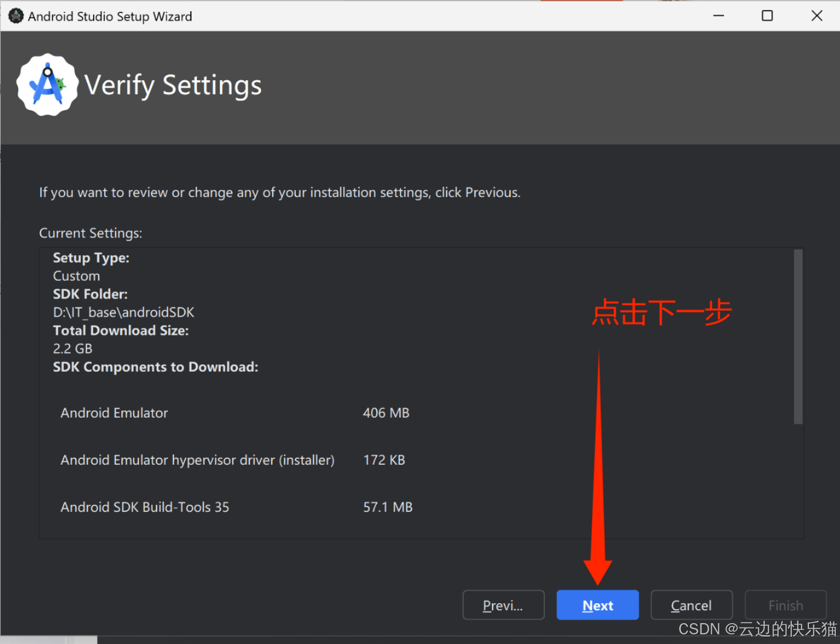Click the Android Studio logo in header
The width and height of the screenshot is (840, 644).
coord(48,85)
